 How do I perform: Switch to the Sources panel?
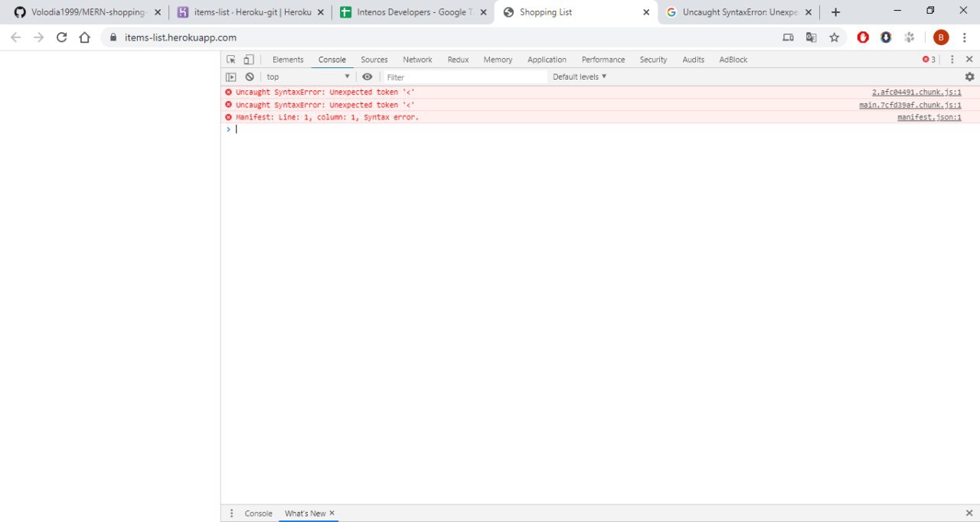[374, 60]
